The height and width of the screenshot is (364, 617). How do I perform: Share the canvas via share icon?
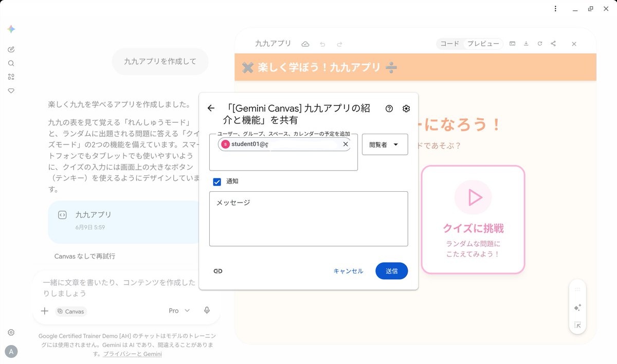553,44
